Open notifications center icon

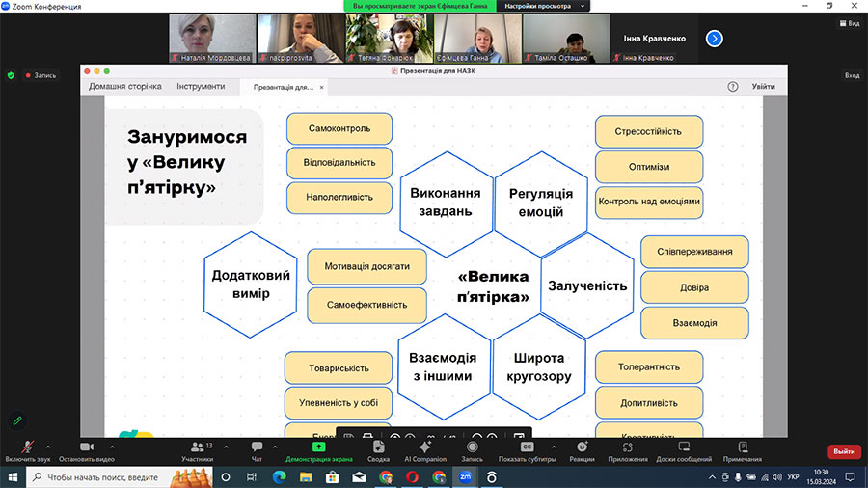[x=851, y=477]
